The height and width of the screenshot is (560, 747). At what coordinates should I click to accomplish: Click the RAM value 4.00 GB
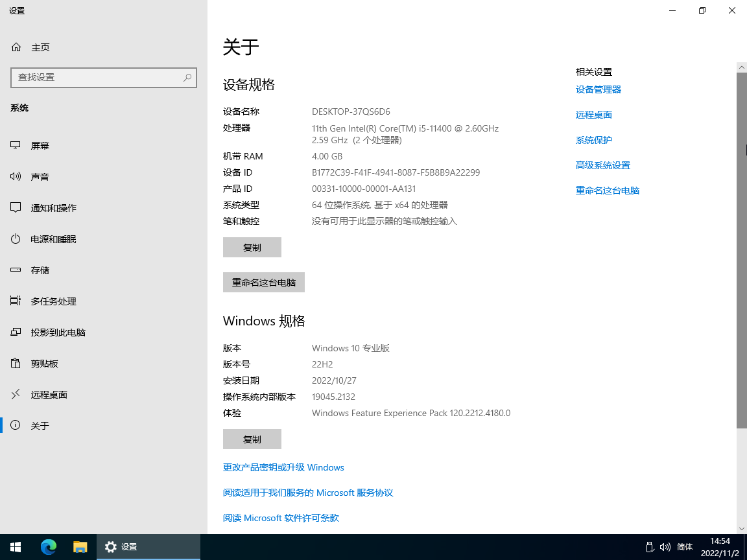(x=327, y=156)
